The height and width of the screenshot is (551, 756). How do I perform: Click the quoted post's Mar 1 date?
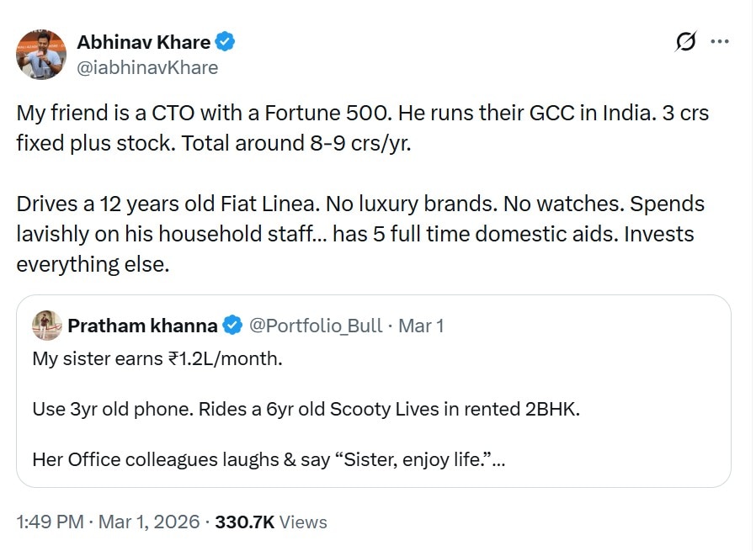[421, 326]
